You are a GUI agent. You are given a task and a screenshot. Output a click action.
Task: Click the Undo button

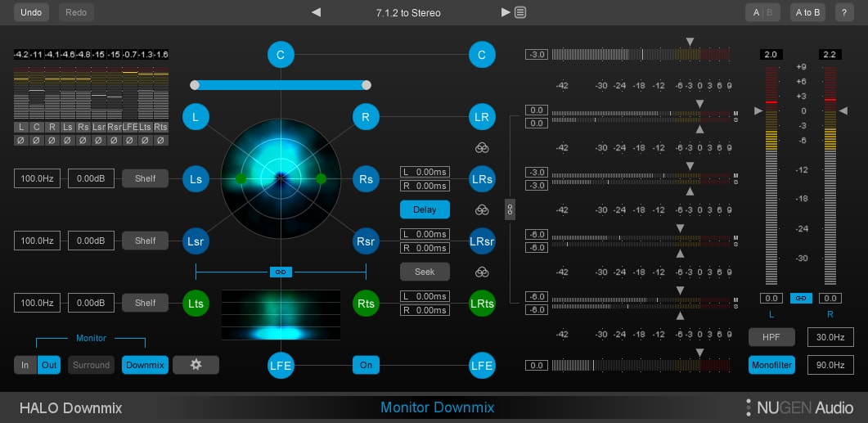point(31,12)
